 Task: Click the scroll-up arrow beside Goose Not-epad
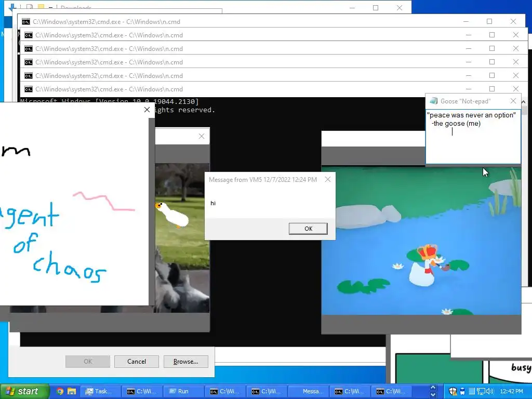click(x=523, y=102)
